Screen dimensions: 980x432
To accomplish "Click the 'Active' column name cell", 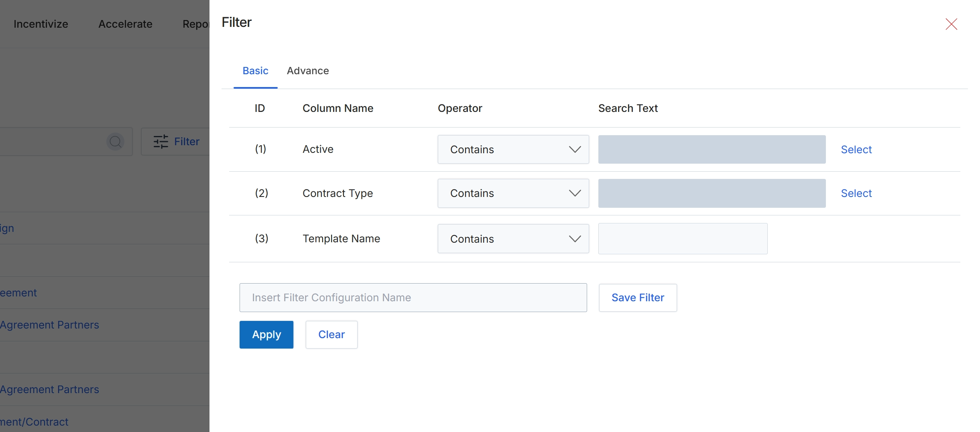I will [x=318, y=149].
